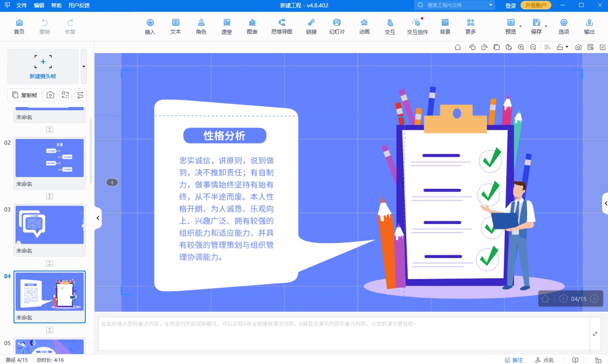Go to previous frame in canvas navigator

tap(563, 299)
